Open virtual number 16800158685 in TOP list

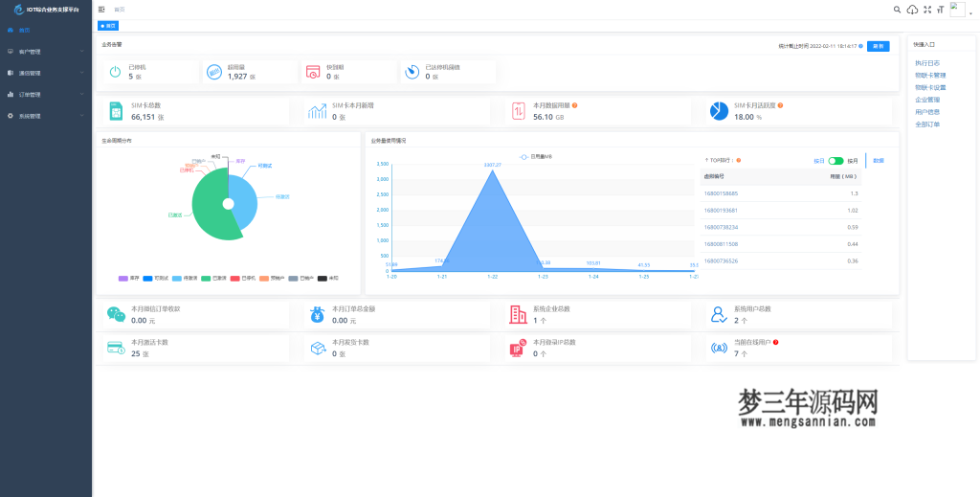point(721,193)
